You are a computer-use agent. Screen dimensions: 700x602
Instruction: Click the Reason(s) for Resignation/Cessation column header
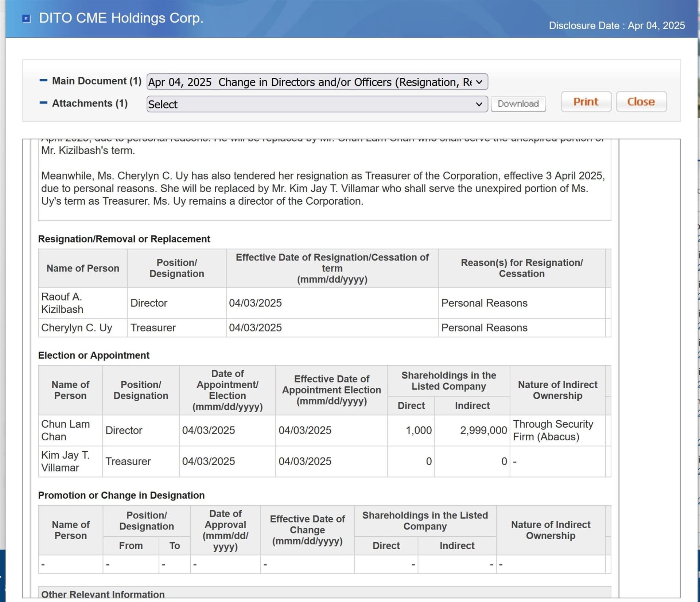coord(522,268)
